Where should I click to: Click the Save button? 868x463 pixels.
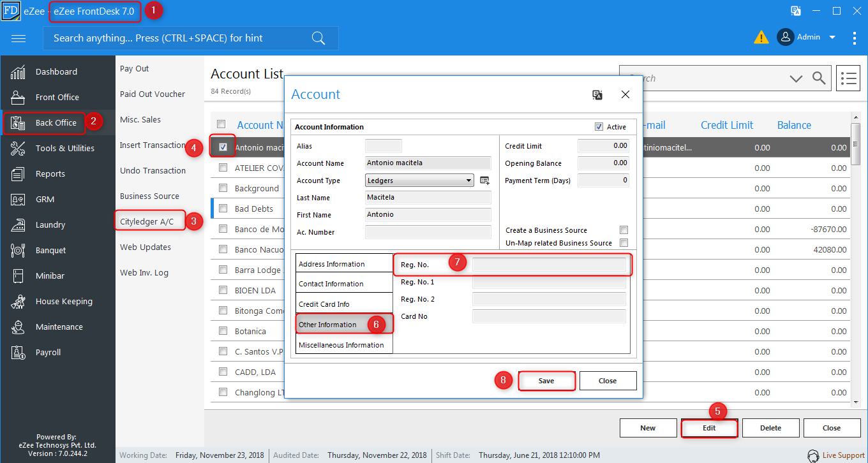546,381
